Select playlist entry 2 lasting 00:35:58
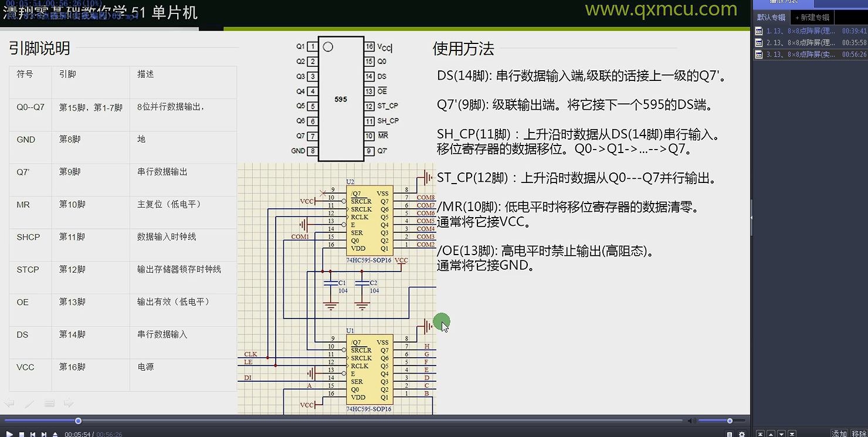The width and height of the screenshot is (868, 437). [x=810, y=43]
